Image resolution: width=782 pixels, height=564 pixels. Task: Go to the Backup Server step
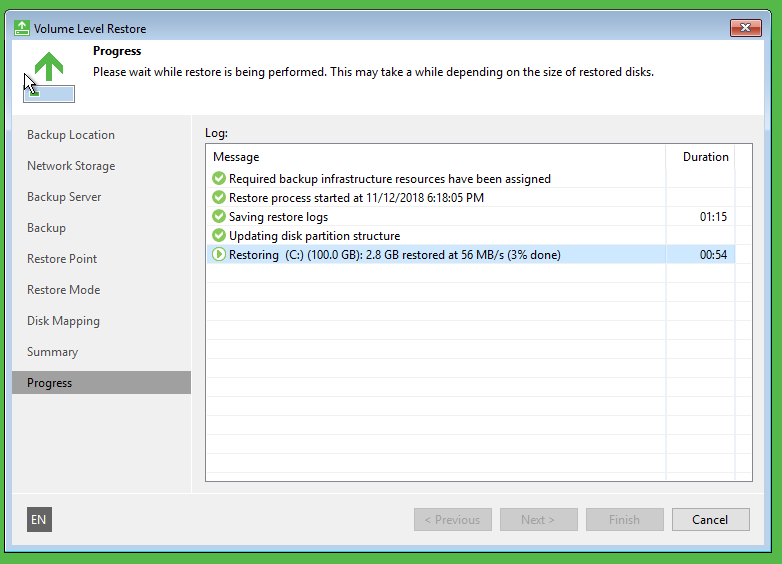pyautogui.click(x=64, y=197)
